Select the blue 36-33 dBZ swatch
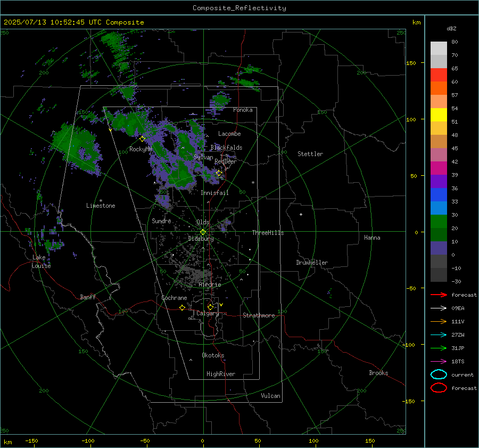This screenshot has height=448, width=479. click(439, 195)
